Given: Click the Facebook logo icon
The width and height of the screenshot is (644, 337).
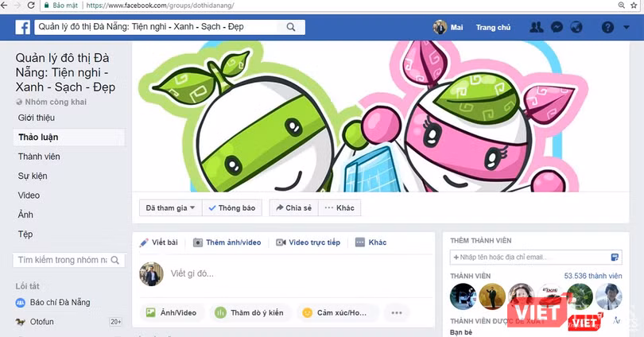Looking at the screenshot, I should (x=22, y=28).
